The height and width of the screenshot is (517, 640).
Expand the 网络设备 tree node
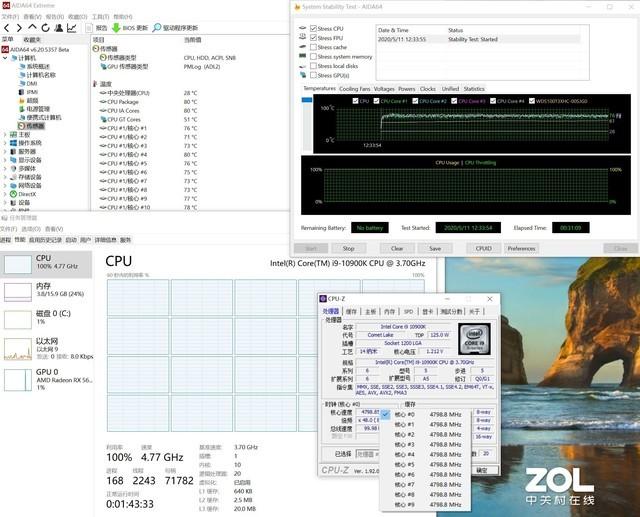pyautogui.click(x=5, y=186)
